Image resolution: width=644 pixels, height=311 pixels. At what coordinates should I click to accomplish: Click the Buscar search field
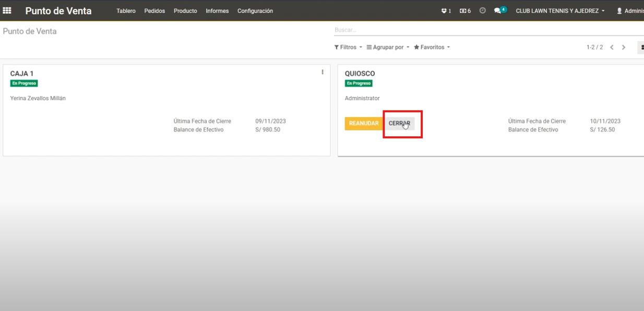[470, 30]
